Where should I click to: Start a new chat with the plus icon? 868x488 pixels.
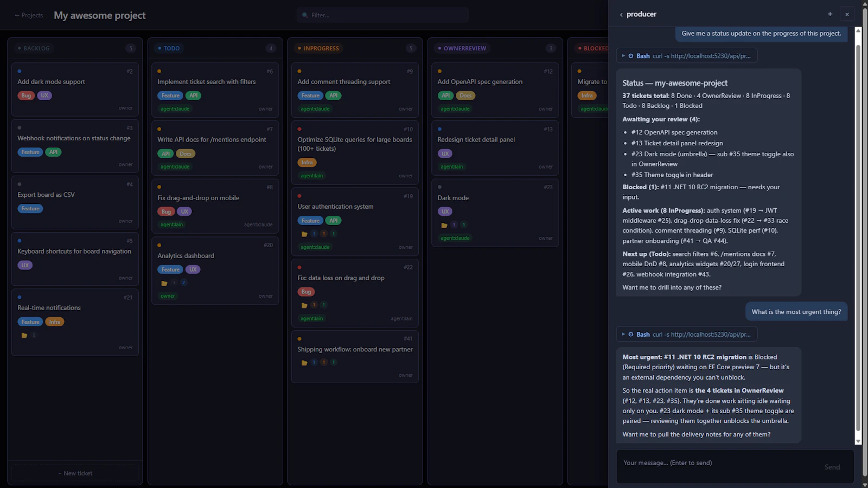click(x=830, y=14)
